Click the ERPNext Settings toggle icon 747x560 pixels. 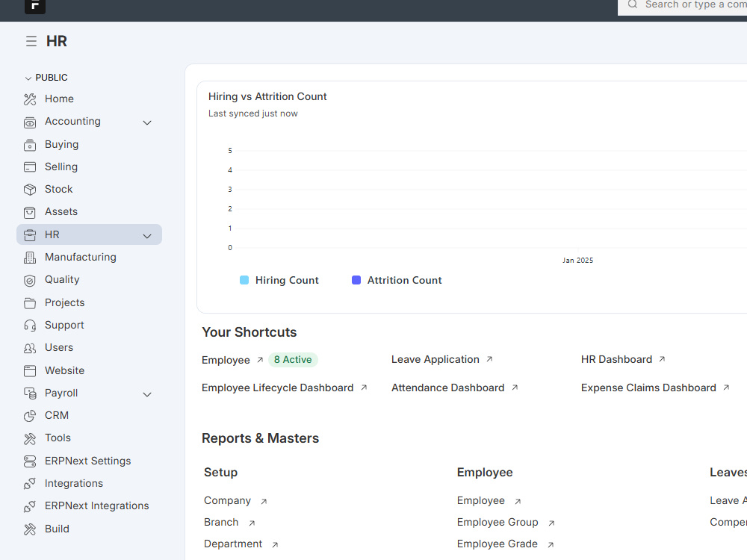[x=30, y=461]
